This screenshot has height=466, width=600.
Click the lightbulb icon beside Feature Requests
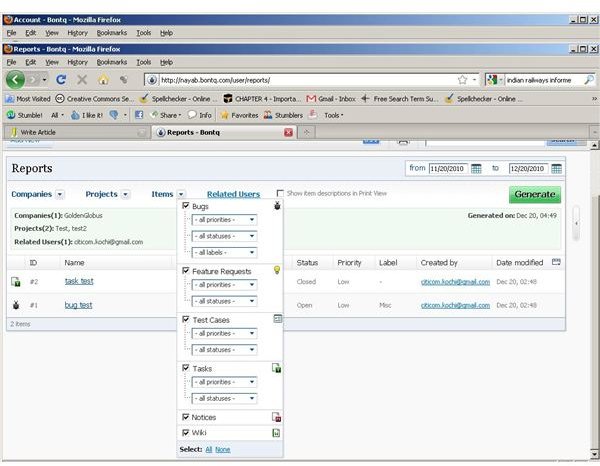tap(277, 270)
